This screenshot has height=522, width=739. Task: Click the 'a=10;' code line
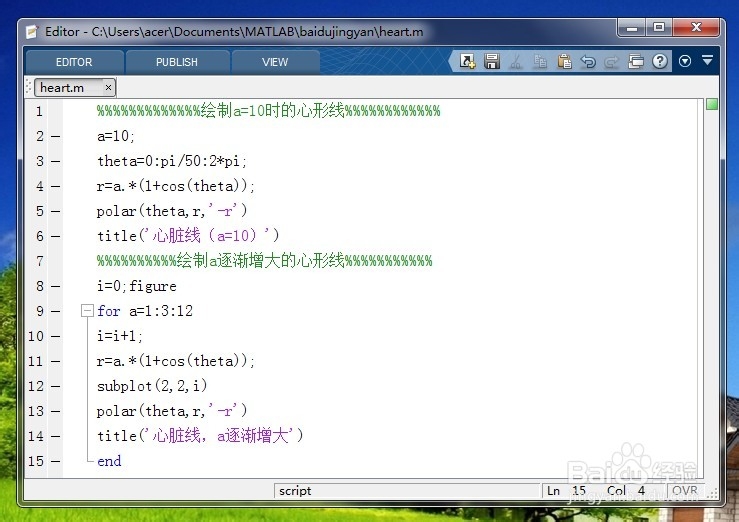tap(116, 136)
